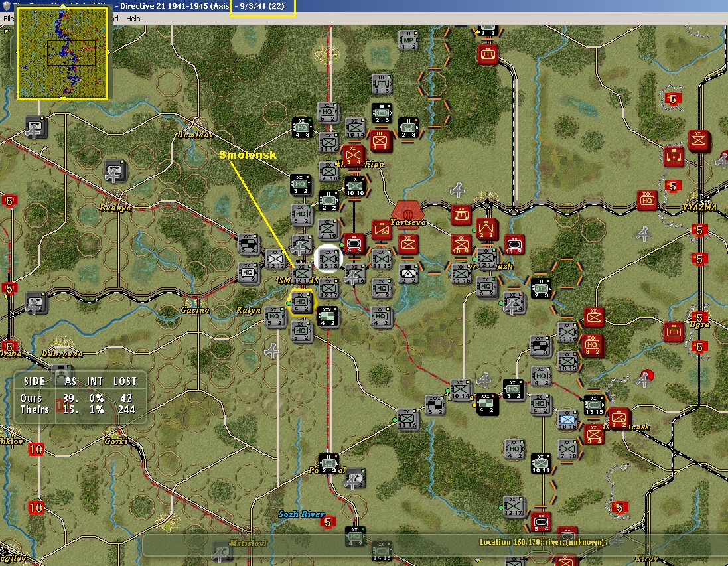Viewport: 728px width, 566px height.
Task: Select the black infantry brigade marked 10 10
Action: pos(355,186)
